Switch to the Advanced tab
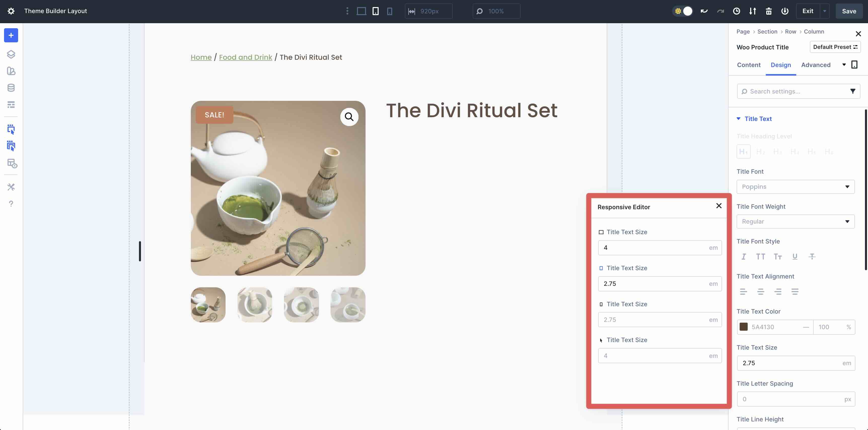Viewport: 868px width, 430px height. point(815,65)
